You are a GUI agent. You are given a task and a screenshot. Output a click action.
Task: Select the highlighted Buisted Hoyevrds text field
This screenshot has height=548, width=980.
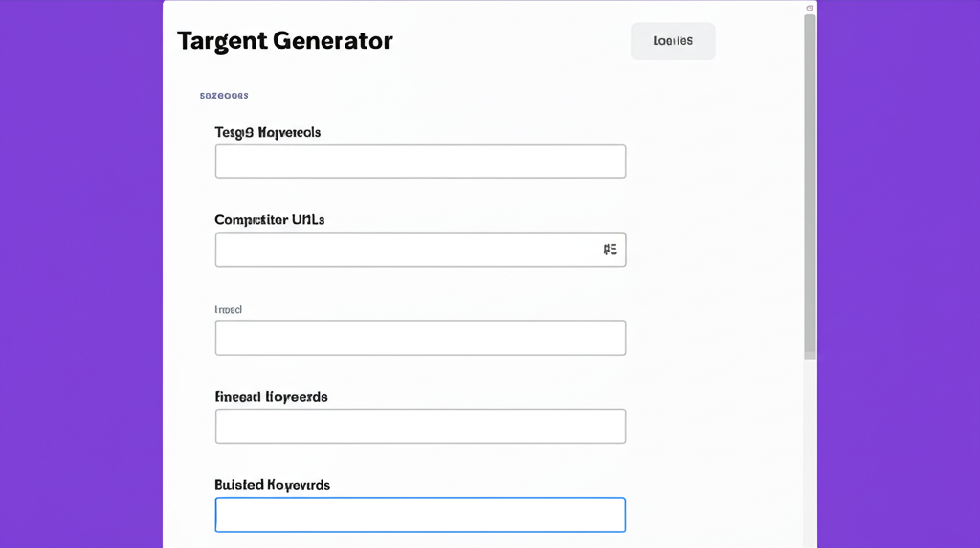click(420, 515)
